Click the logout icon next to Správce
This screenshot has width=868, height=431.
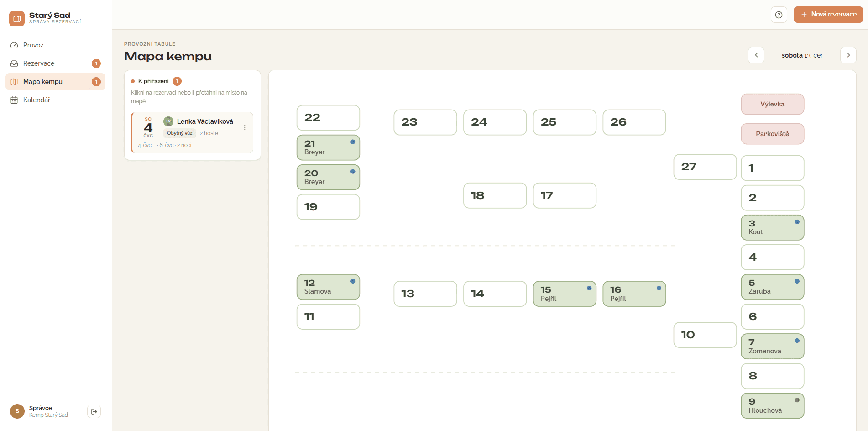point(94,411)
